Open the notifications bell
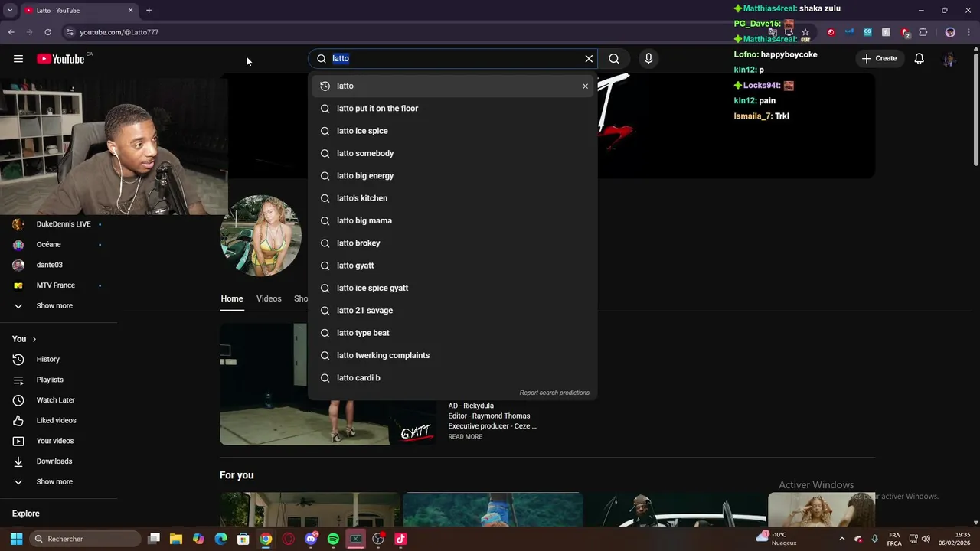980x551 pixels. click(x=920, y=59)
